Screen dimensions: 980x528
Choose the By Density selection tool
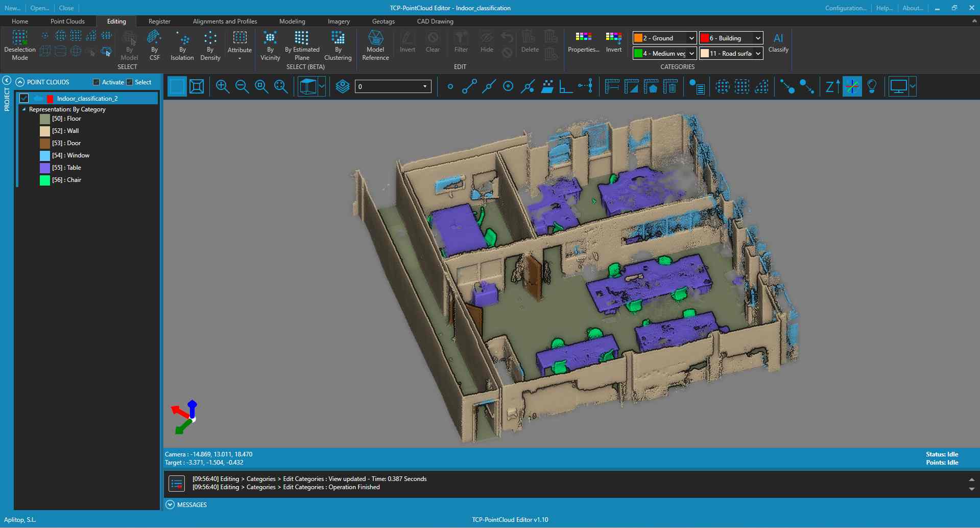(210, 45)
